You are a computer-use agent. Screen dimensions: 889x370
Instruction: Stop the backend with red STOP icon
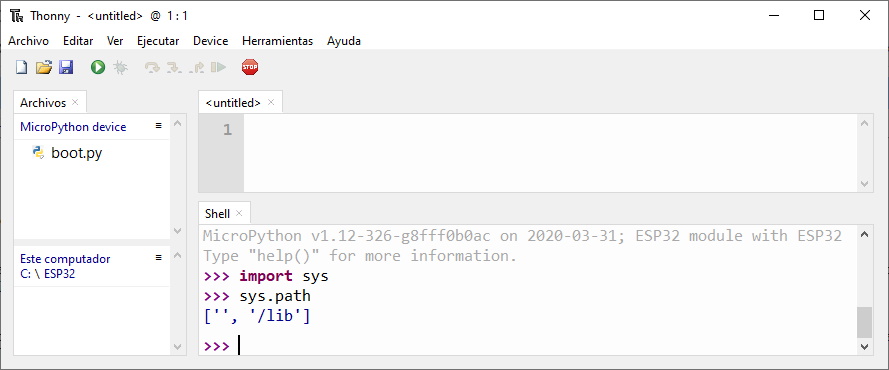click(x=250, y=67)
